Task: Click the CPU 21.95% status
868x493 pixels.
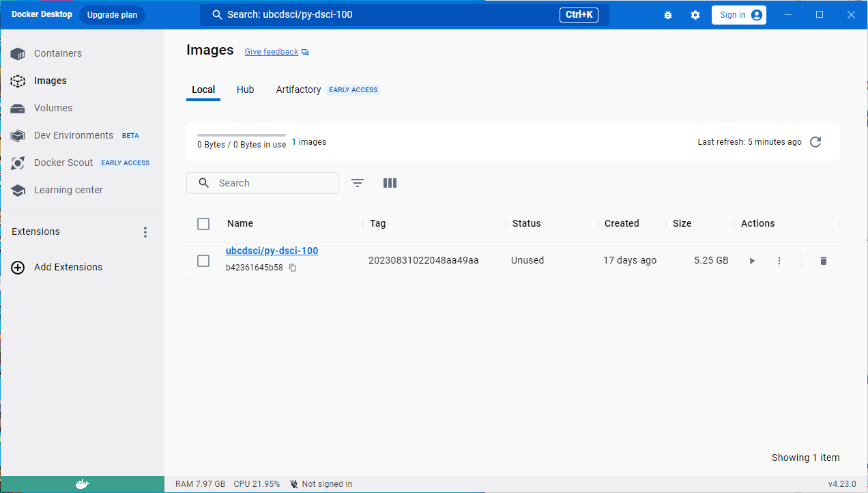Action: point(257,484)
